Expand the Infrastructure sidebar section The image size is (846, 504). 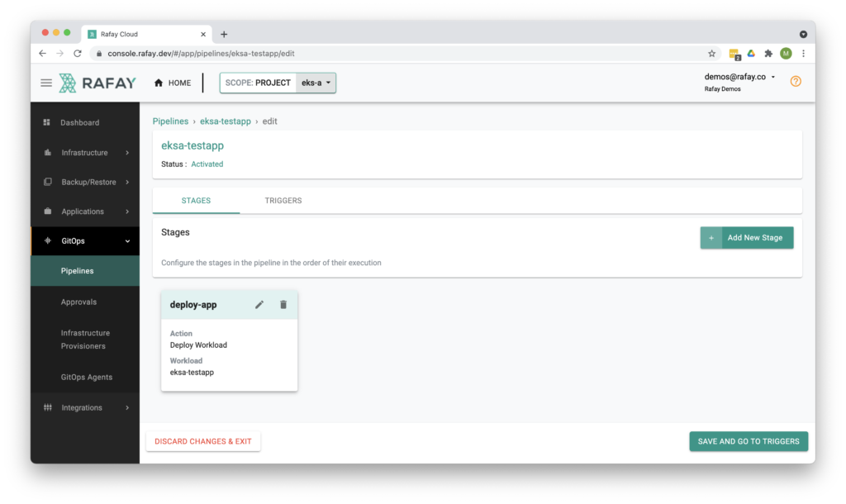pos(85,153)
